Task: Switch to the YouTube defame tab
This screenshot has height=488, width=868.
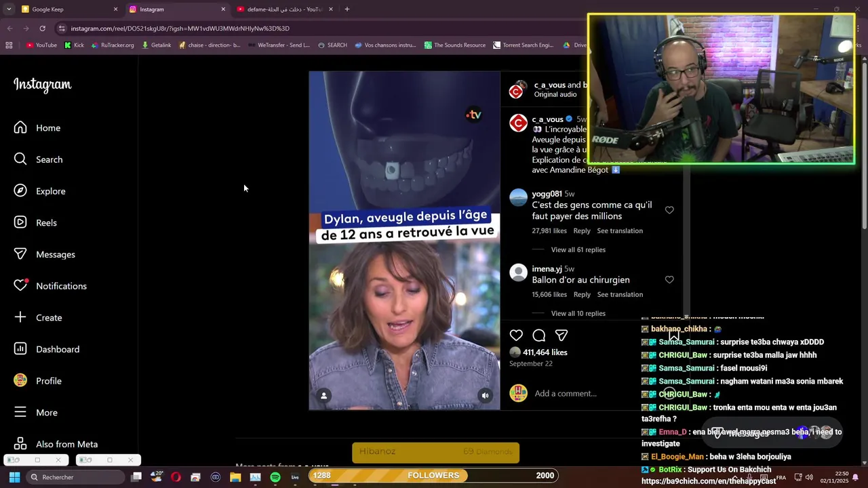Action: tap(285, 9)
